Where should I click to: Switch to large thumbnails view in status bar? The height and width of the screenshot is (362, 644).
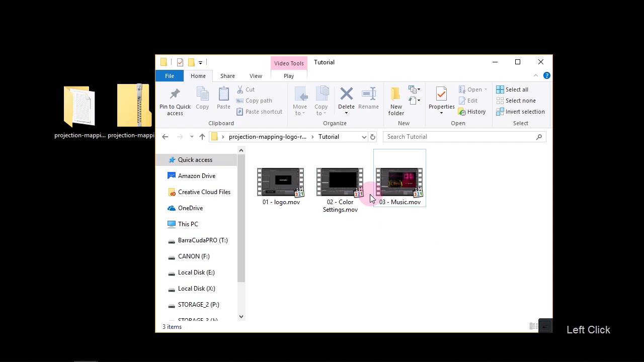pyautogui.click(x=544, y=326)
